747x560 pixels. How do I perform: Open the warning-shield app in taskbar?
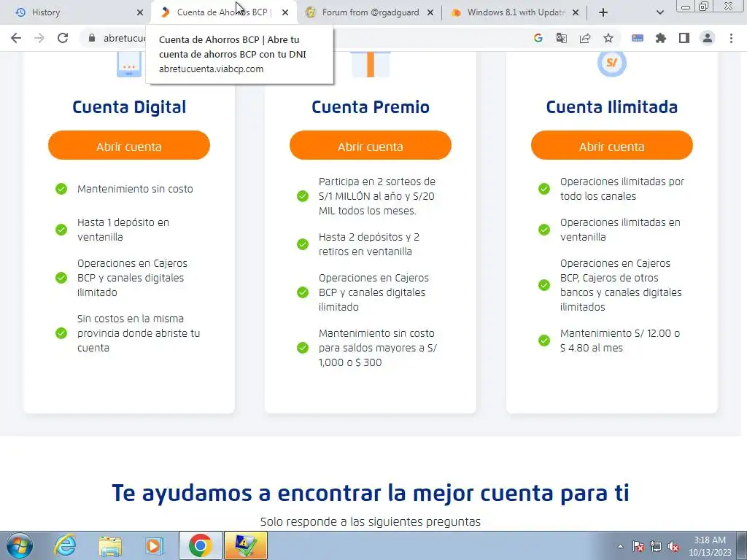coord(246,545)
